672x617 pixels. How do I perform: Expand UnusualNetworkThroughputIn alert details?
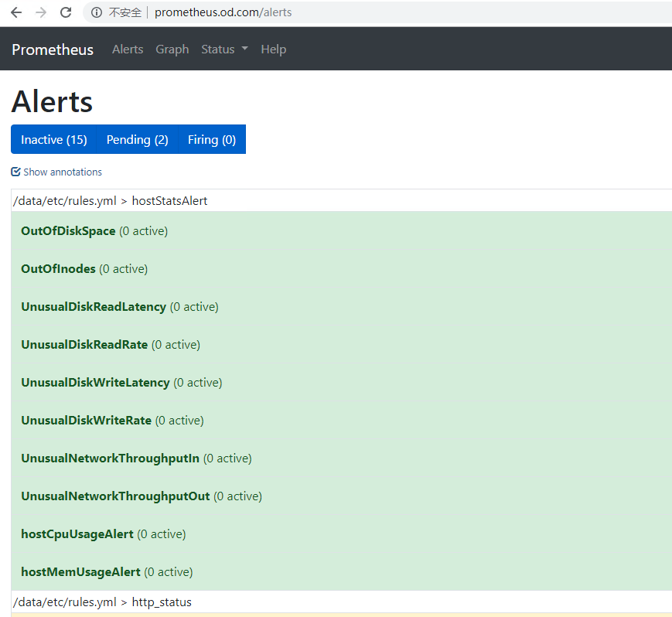[x=110, y=458]
